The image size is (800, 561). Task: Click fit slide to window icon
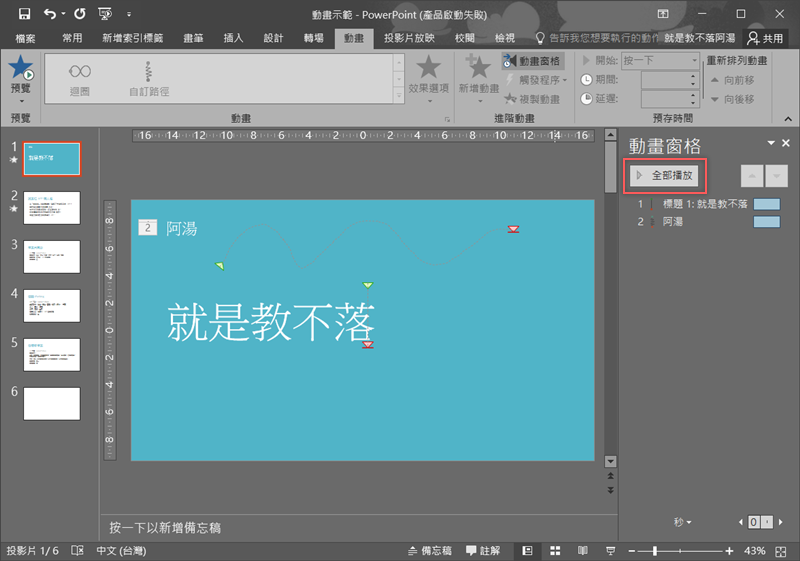click(783, 551)
